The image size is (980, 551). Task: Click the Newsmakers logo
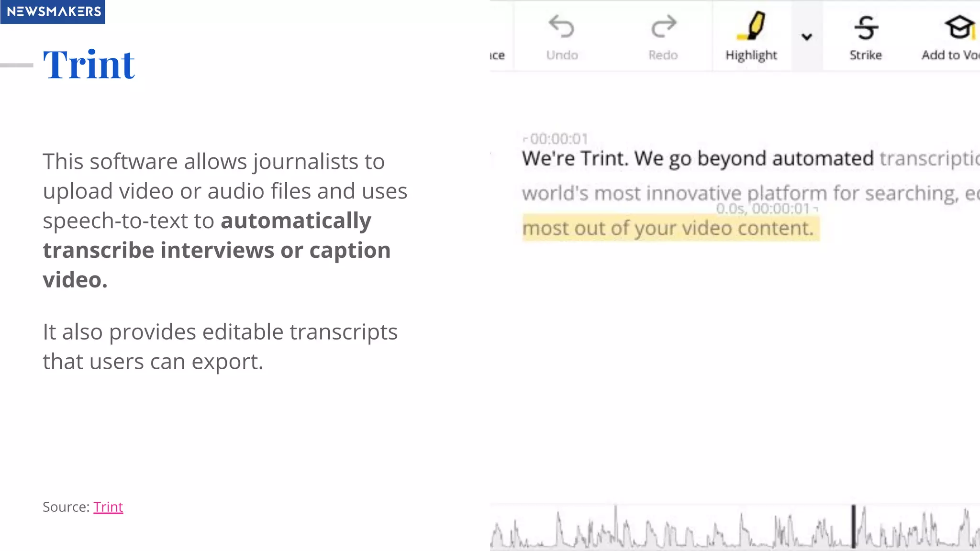pyautogui.click(x=53, y=11)
